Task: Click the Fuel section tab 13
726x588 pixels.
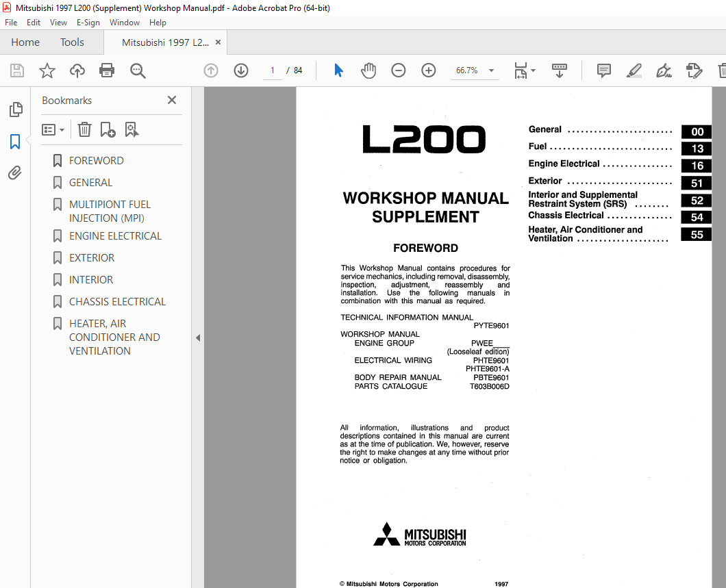Action: tap(697, 149)
